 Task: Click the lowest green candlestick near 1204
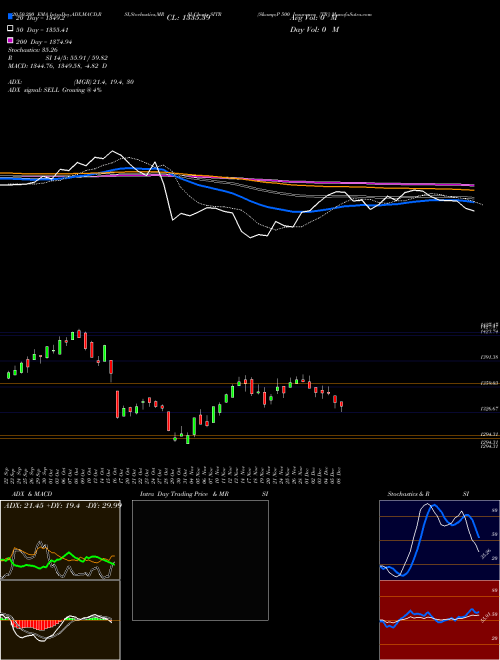point(188,439)
